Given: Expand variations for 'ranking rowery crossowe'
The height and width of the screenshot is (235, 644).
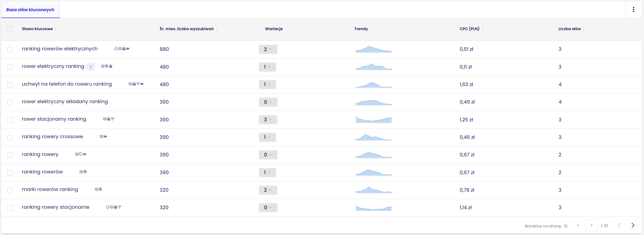Looking at the screenshot, I should [x=267, y=137].
